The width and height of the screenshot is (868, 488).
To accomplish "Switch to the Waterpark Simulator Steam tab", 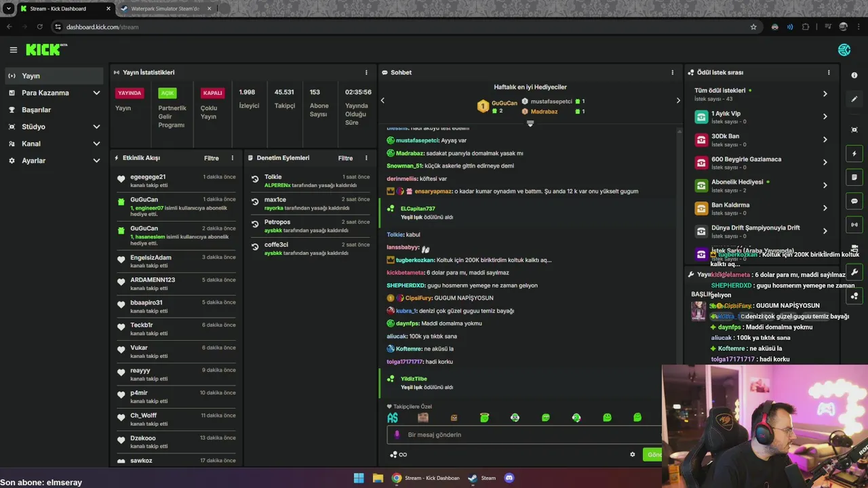I will coord(165,9).
